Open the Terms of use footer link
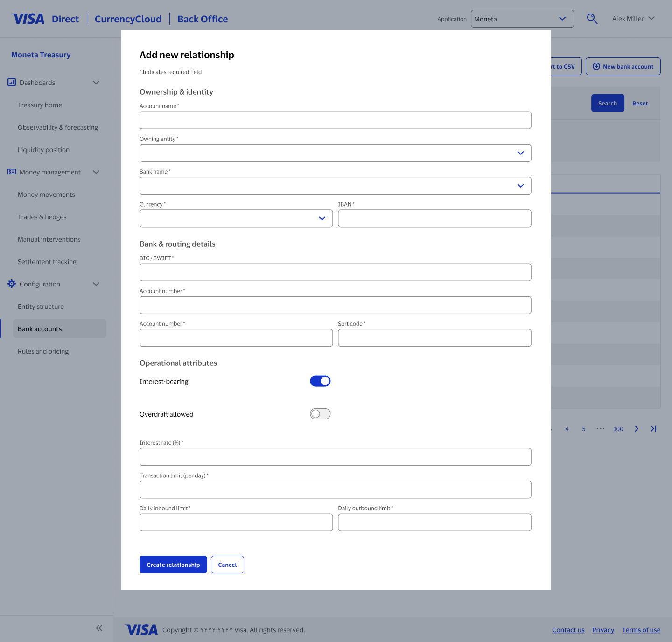 coord(641,630)
